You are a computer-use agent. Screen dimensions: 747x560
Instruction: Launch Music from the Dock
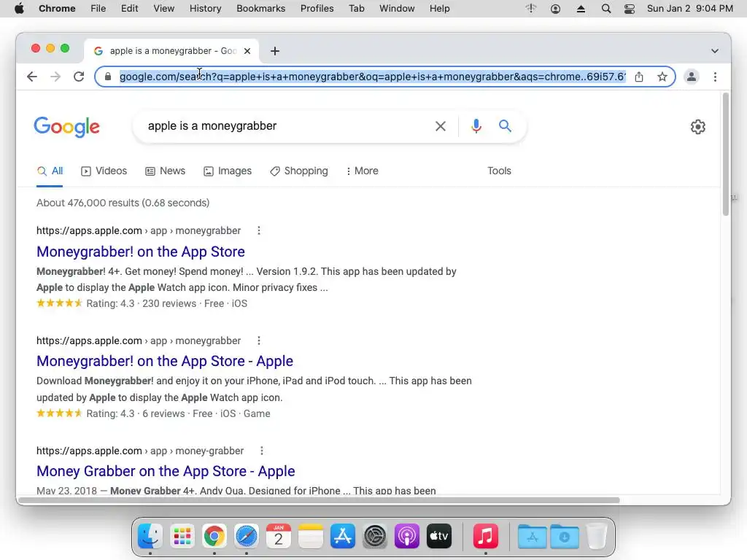[485, 536]
